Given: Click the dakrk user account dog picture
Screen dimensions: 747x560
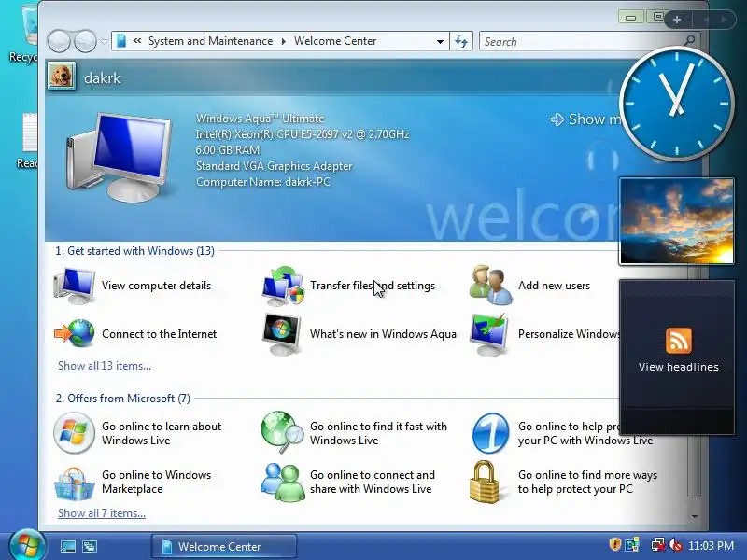Looking at the screenshot, I should coord(62,76).
